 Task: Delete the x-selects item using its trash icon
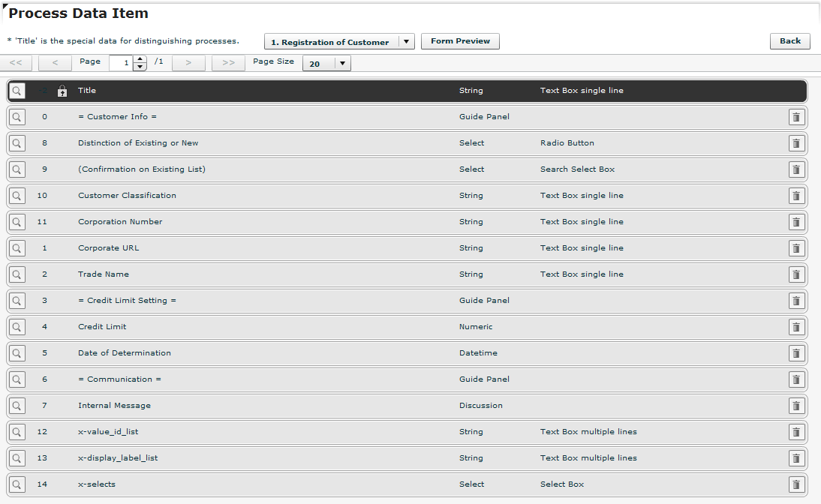(796, 484)
